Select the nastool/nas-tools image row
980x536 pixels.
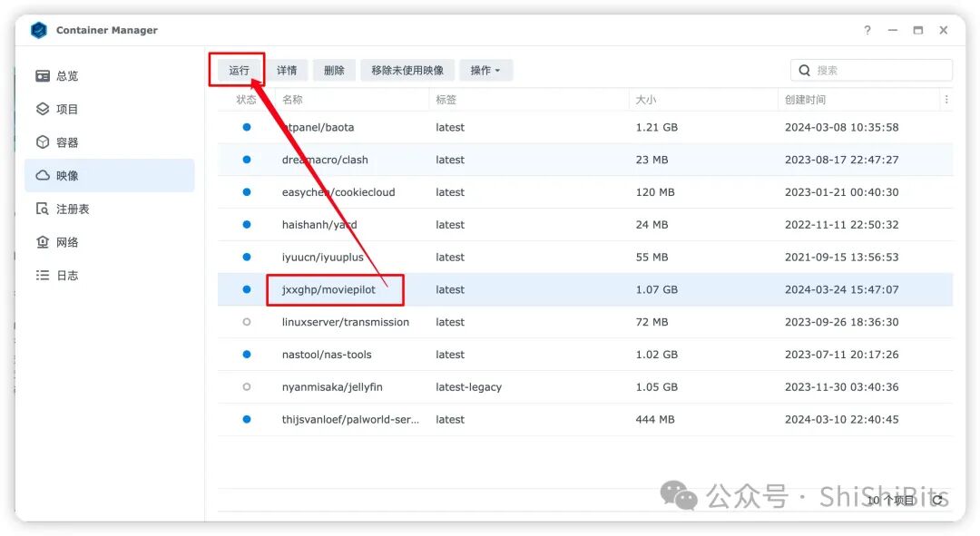pyautogui.click(x=585, y=355)
